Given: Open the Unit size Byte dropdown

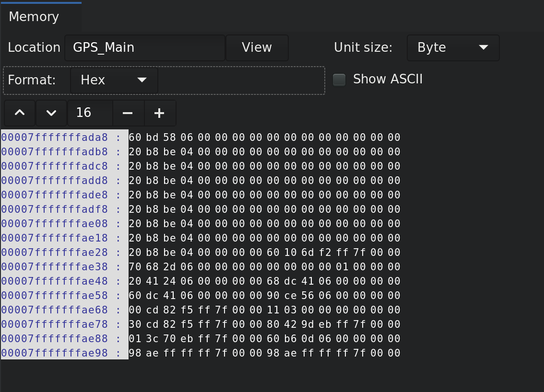Looking at the screenshot, I should [x=453, y=47].
